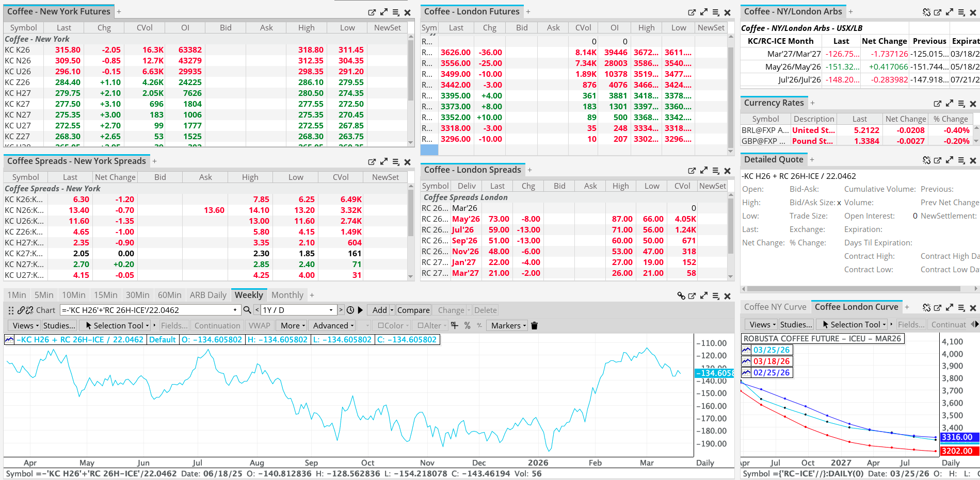Pop out the New York Spreads panel
Screen dimensions: 980x480
pyautogui.click(x=372, y=162)
